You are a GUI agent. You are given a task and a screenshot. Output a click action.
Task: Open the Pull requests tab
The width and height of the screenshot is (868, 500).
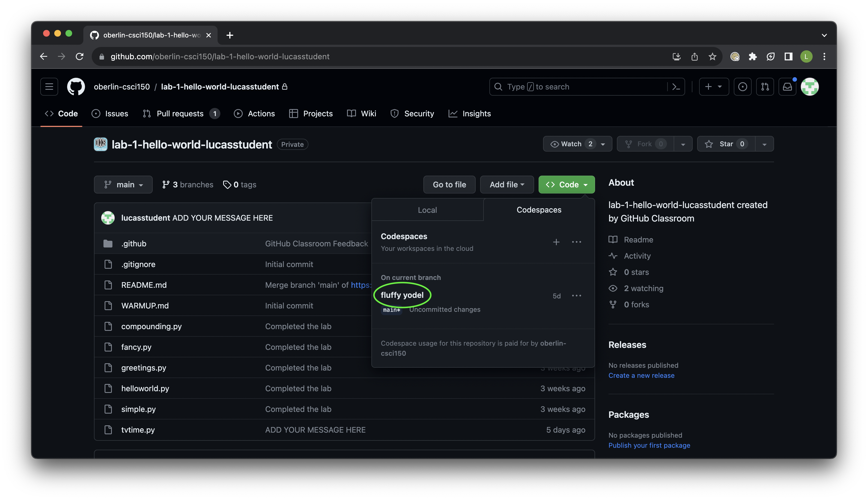click(181, 114)
